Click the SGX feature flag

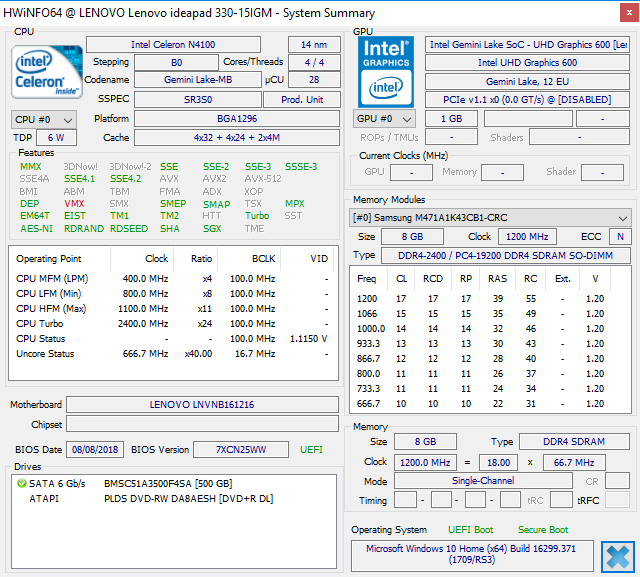tap(212, 229)
